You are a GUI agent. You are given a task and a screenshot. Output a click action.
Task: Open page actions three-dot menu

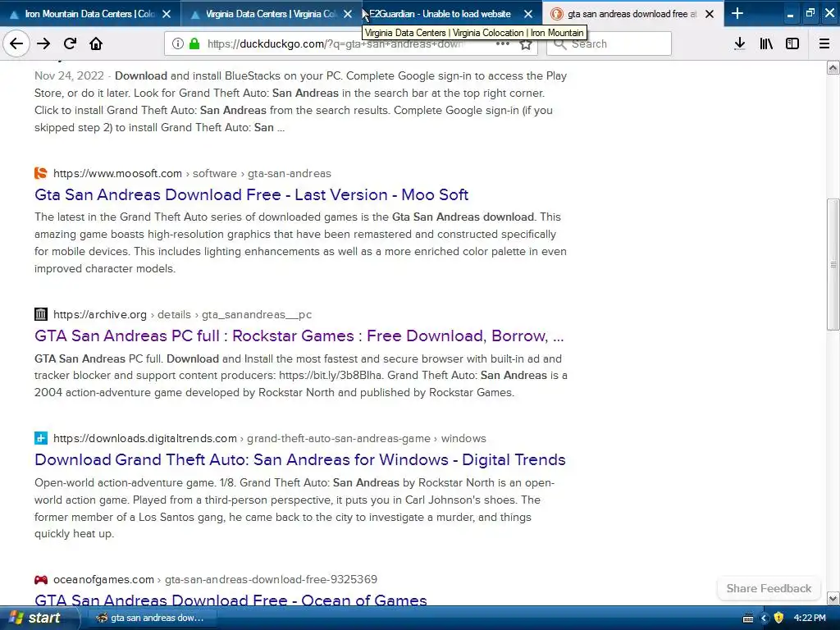pos(503,43)
